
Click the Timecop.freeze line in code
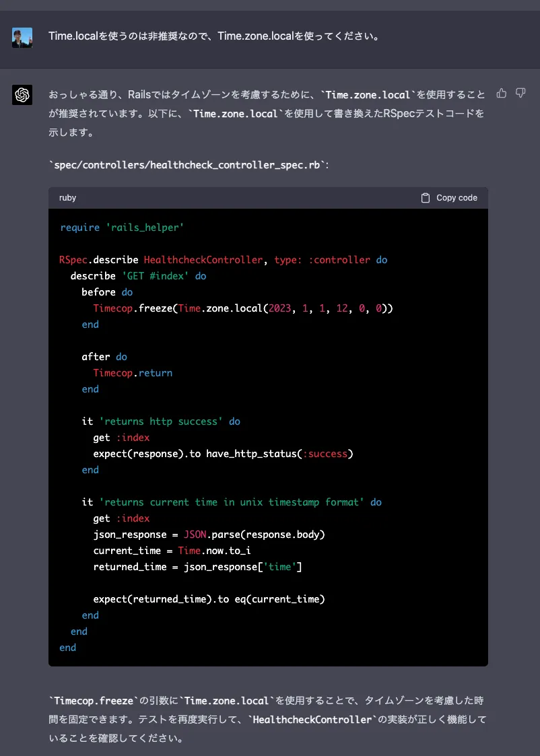click(242, 308)
